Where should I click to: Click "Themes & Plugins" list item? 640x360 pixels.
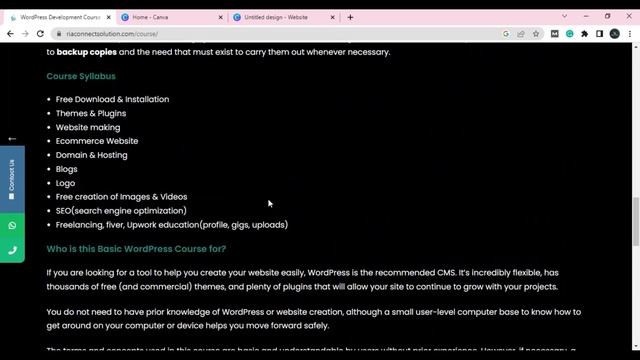91,113
